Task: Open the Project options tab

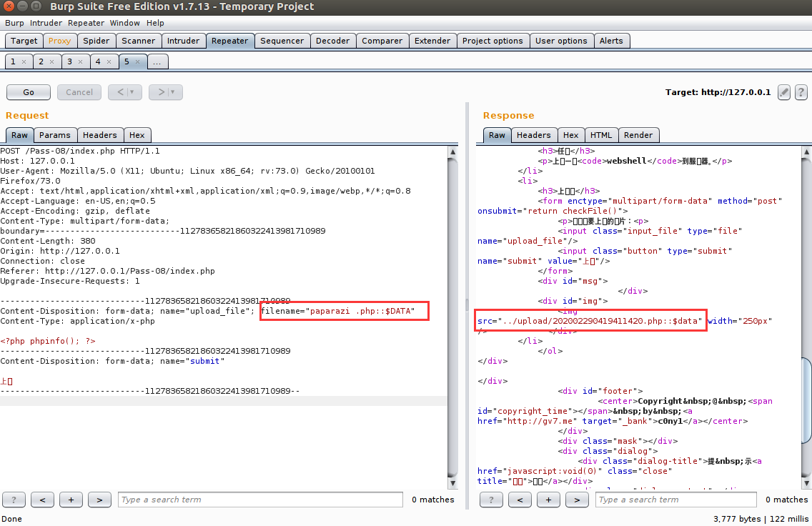Action: 492,41
